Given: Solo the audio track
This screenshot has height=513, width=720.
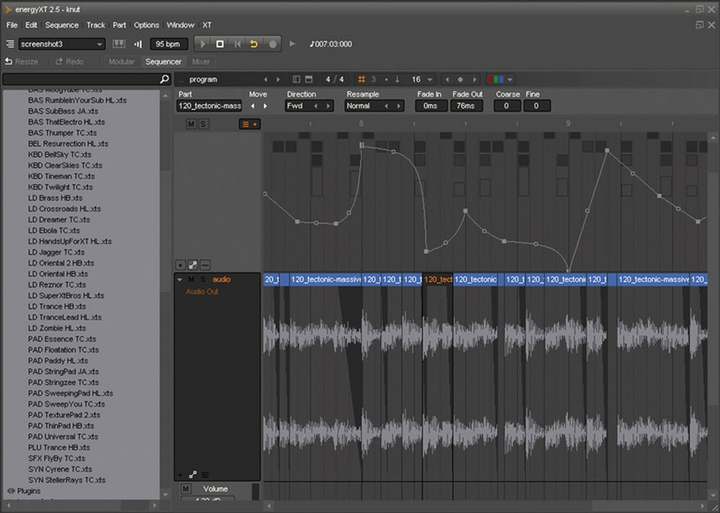Looking at the screenshot, I should 202,280.
